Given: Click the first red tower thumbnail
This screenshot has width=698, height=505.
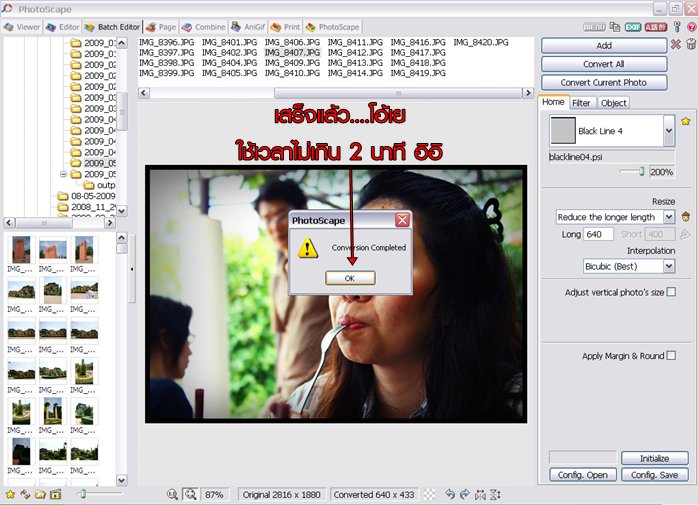Looking at the screenshot, I should (x=21, y=250).
